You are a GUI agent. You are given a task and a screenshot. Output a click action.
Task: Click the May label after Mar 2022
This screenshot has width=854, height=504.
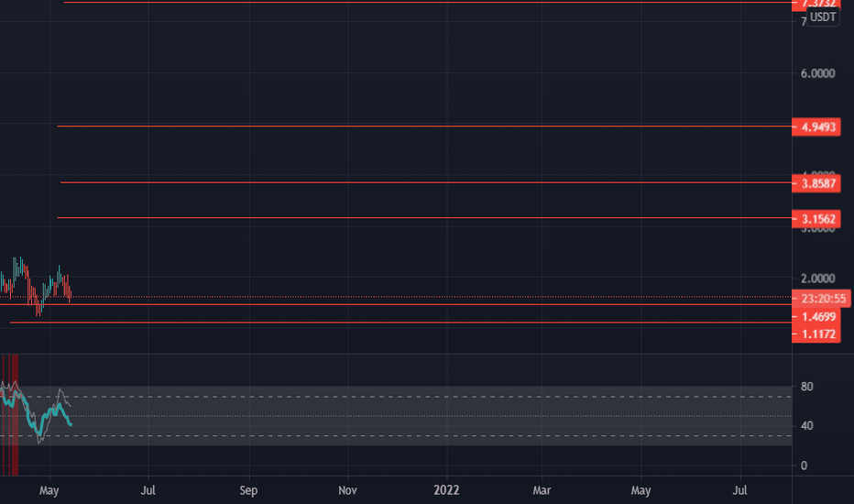(x=641, y=490)
